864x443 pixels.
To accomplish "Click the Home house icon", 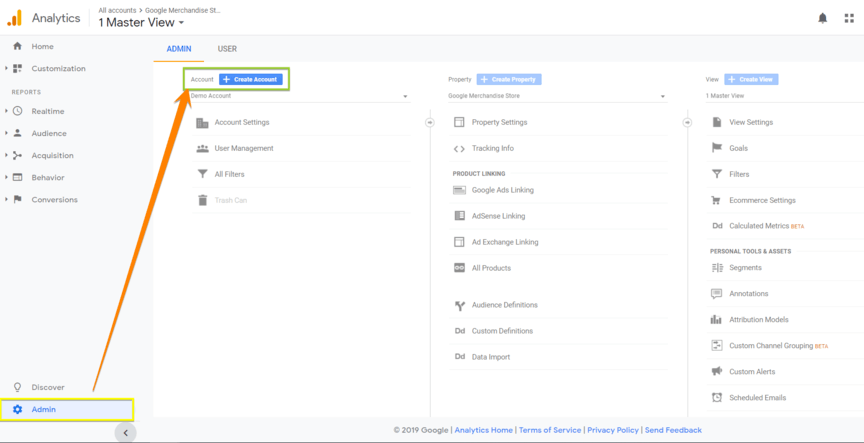I will click(18, 46).
